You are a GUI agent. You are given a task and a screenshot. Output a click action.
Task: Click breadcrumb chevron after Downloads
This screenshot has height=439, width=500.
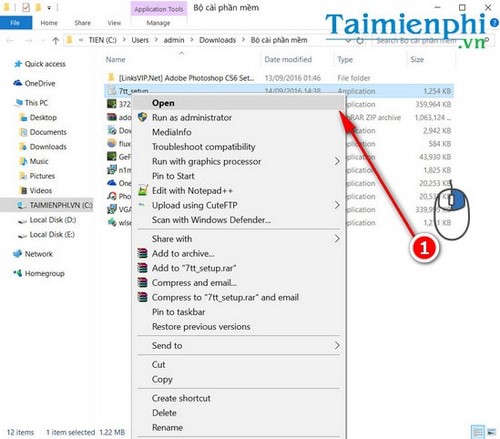tap(243, 40)
